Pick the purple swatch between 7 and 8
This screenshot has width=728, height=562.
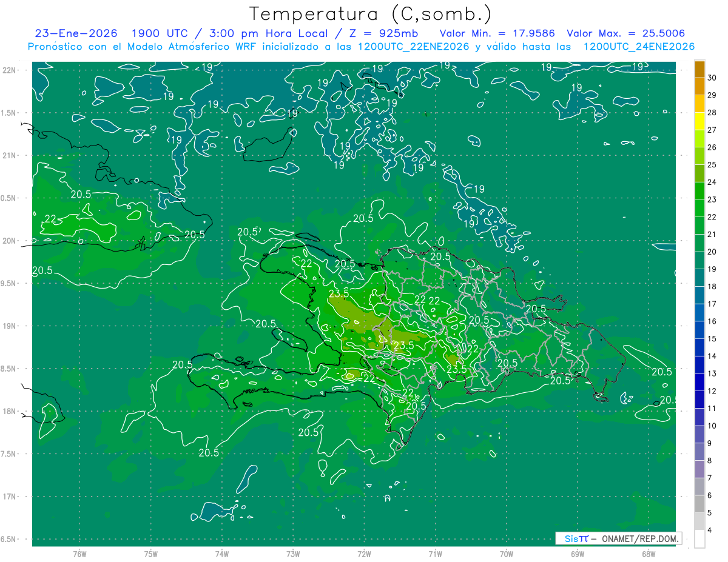[699, 469]
